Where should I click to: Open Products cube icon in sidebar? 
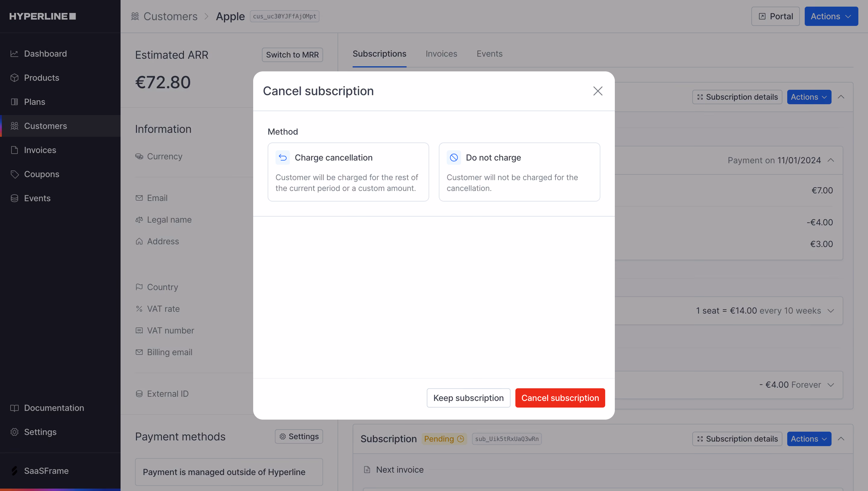[14, 77]
